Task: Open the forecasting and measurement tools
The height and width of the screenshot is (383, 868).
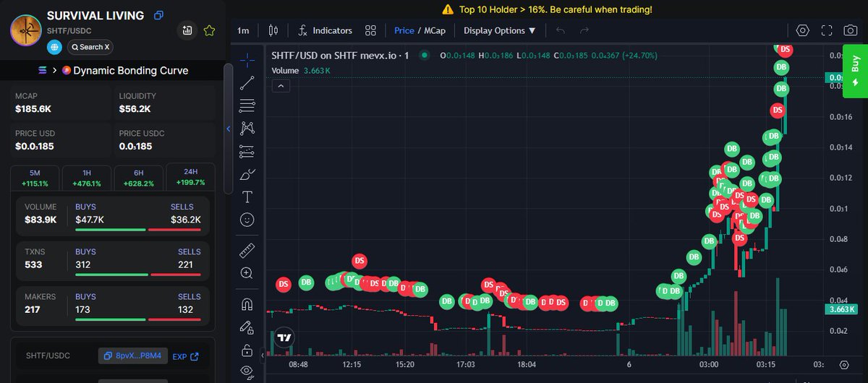Action: coord(247,151)
